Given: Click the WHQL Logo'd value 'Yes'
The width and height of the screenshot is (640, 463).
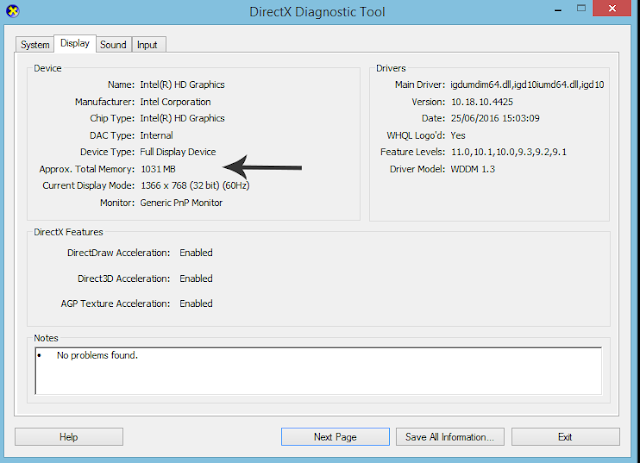Looking at the screenshot, I should (x=458, y=135).
